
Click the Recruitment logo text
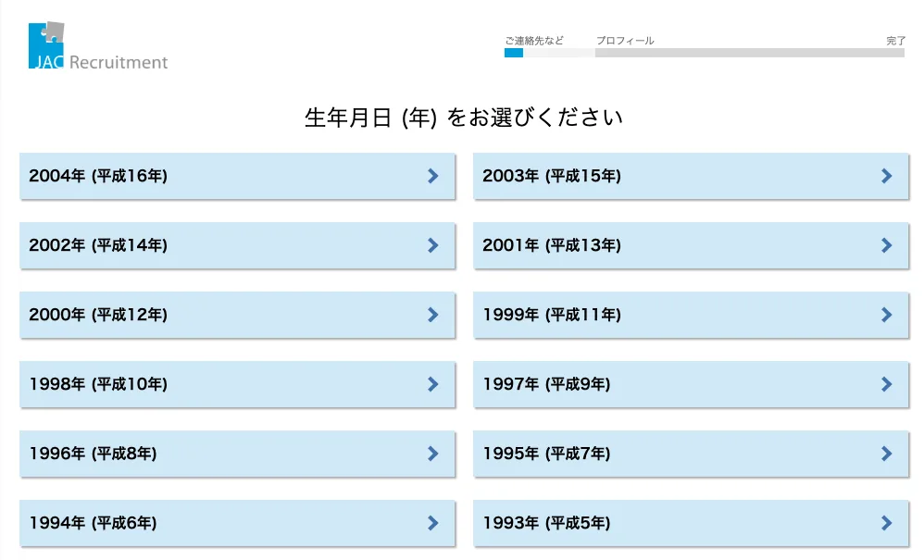click(x=119, y=62)
